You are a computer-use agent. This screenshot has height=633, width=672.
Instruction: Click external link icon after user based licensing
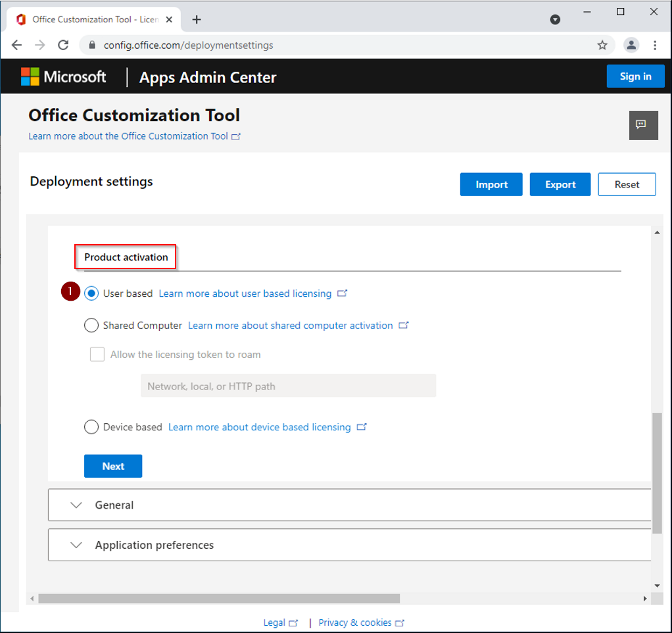[342, 293]
